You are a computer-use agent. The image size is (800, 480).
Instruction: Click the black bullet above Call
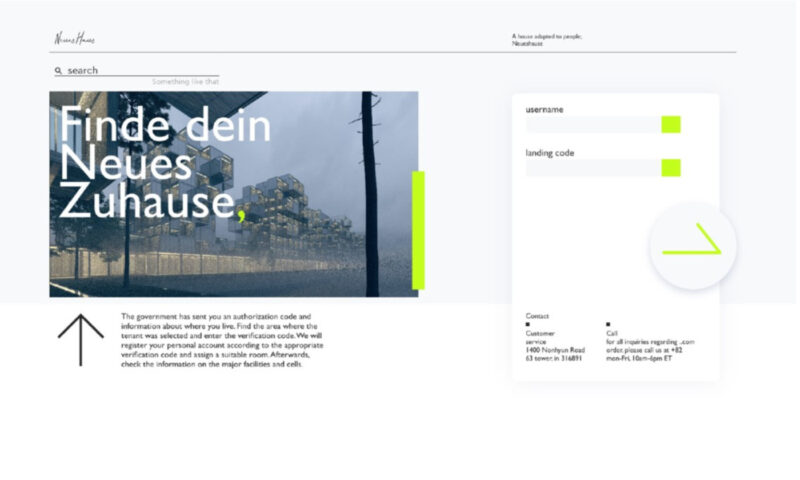(608, 324)
